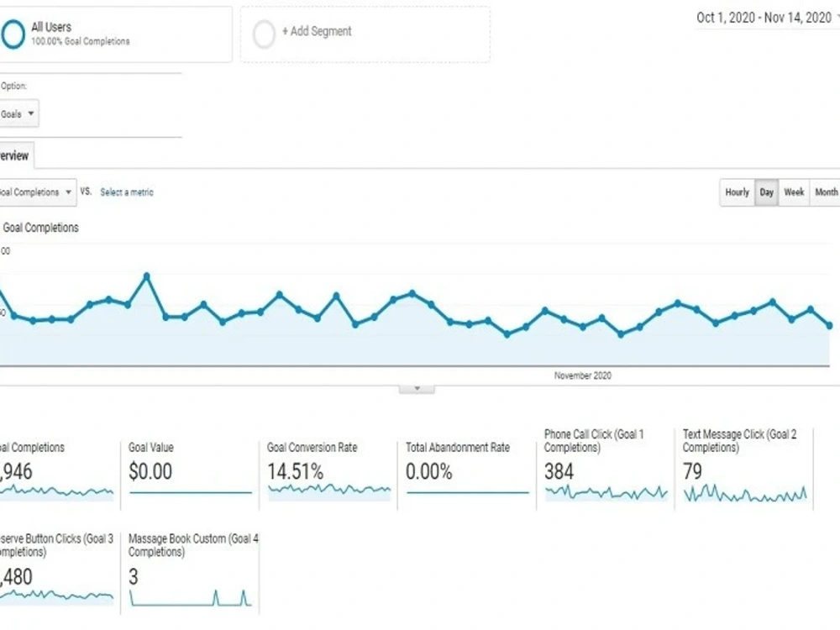Click the Goal Completions chart legend label
Viewport: 840px width, 630px height.
[40, 228]
